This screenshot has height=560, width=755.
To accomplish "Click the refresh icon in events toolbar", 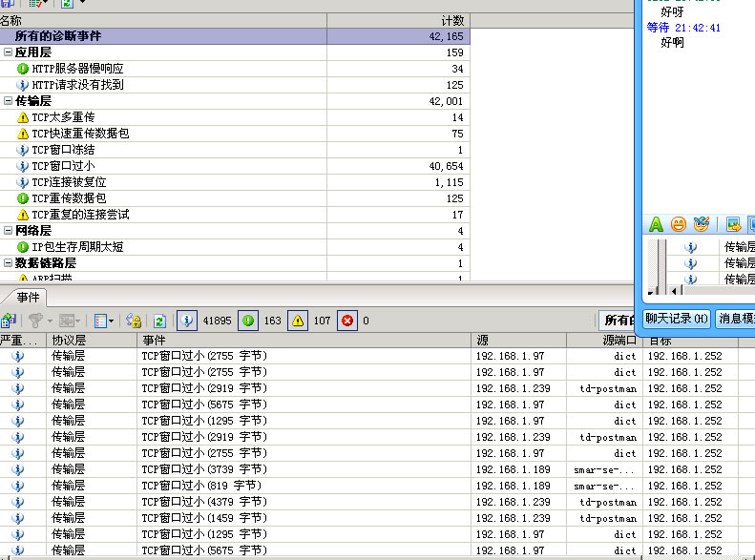I will point(159,321).
